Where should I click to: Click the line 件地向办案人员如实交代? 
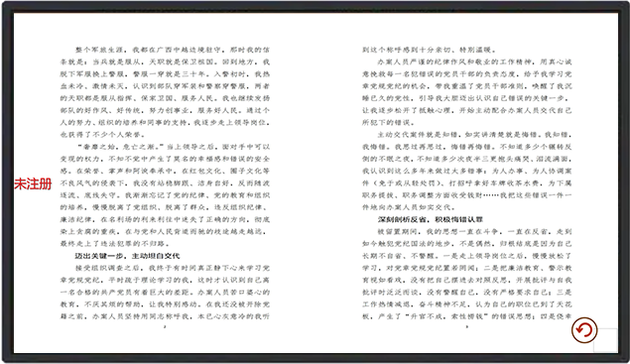(x=409, y=207)
